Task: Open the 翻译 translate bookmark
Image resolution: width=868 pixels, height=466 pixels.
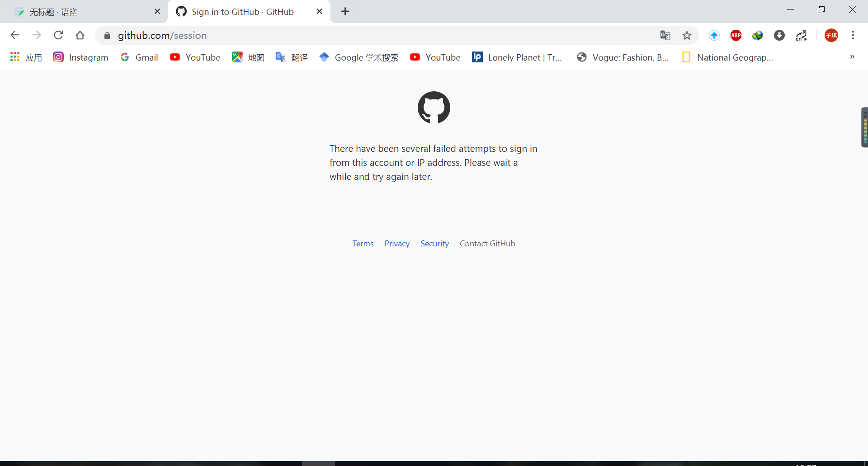Action: click(292, 57)
